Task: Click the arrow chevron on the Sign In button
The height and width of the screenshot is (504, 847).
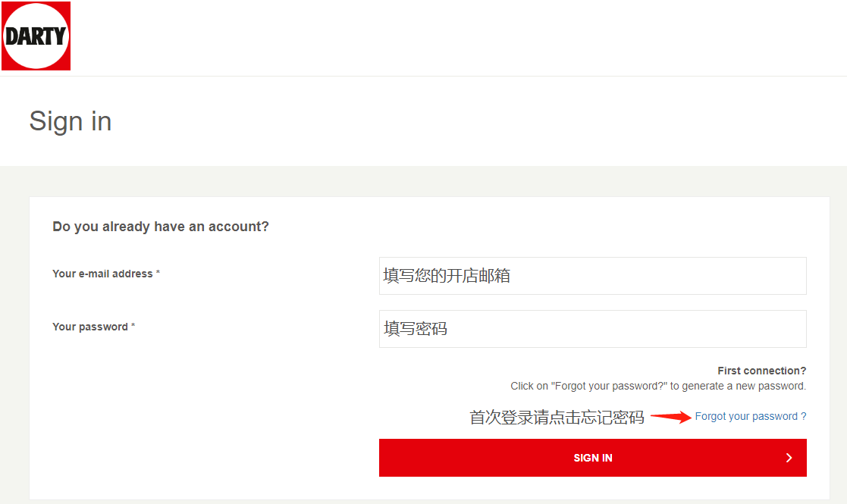Action: (789, 458)
